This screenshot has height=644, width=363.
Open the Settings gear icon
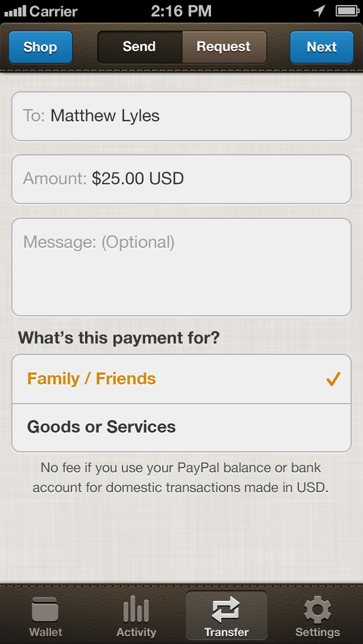click(317, 610)
